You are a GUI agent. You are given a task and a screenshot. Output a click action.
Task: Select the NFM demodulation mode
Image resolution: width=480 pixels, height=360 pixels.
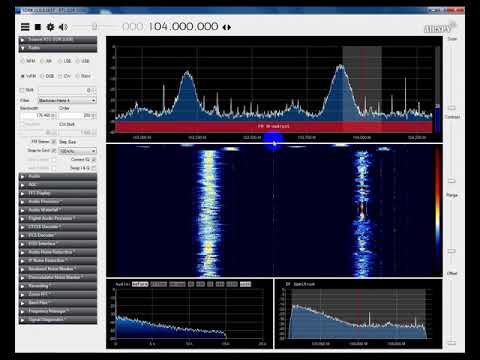click(x=28, y=61)
